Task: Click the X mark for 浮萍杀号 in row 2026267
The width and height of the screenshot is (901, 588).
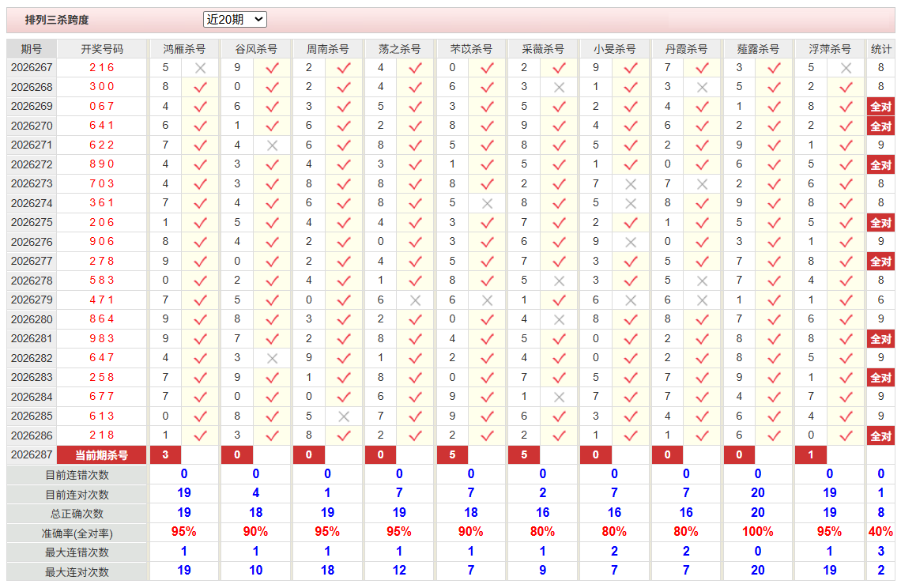Action: (846, 69)
